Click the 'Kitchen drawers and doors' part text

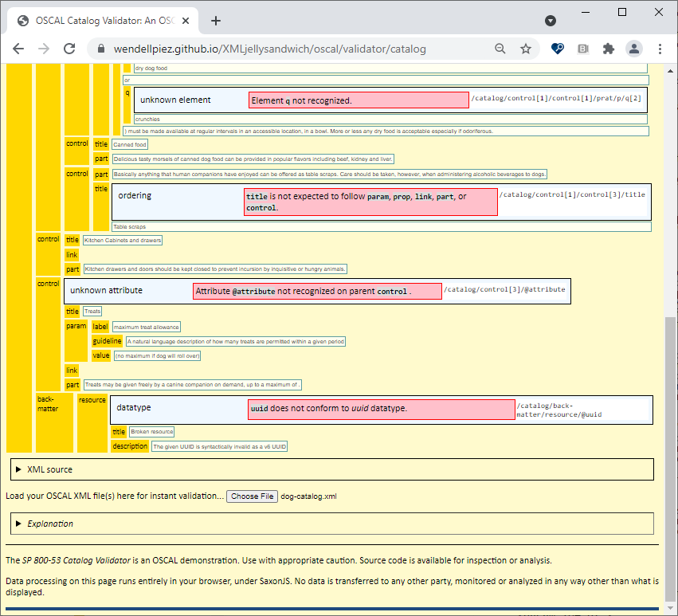tap(215, 269)
